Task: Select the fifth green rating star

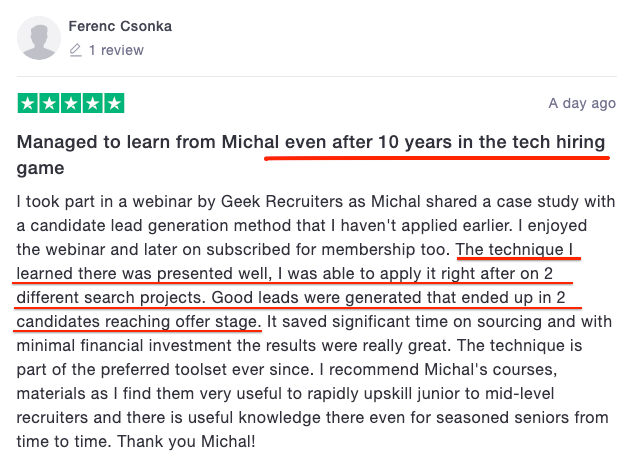Action: click(114, 103)
